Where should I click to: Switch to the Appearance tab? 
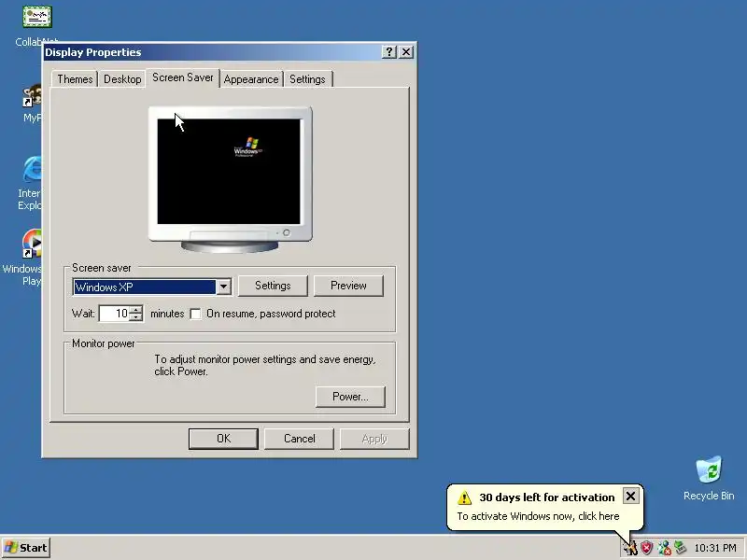(251, 79)
